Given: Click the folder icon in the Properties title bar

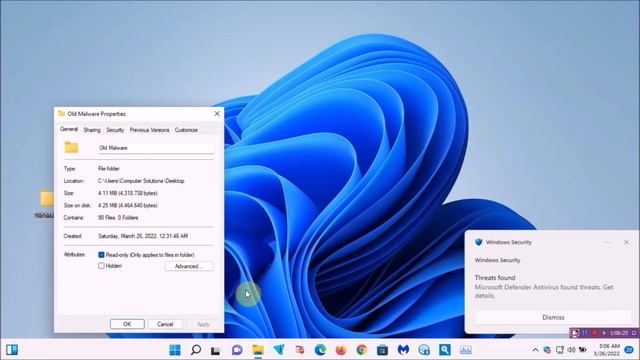Looking at the screenshot, I should (x=61, y=113).
